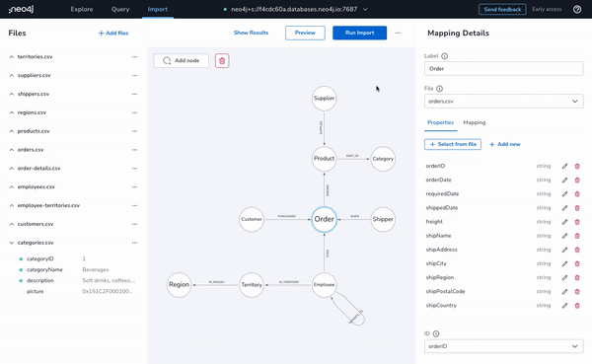This screenshot has height=364, width=592.
Task: Open the ID dropdown showing orderID
Action: (503, 346)
